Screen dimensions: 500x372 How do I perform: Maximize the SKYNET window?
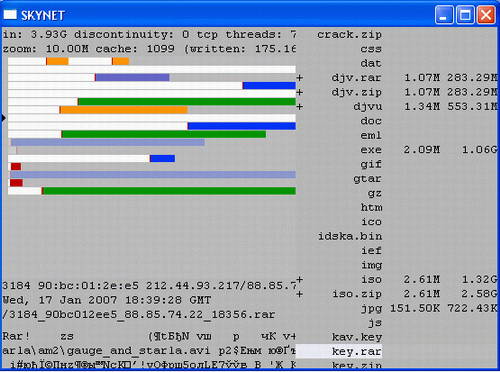[465, 15]
